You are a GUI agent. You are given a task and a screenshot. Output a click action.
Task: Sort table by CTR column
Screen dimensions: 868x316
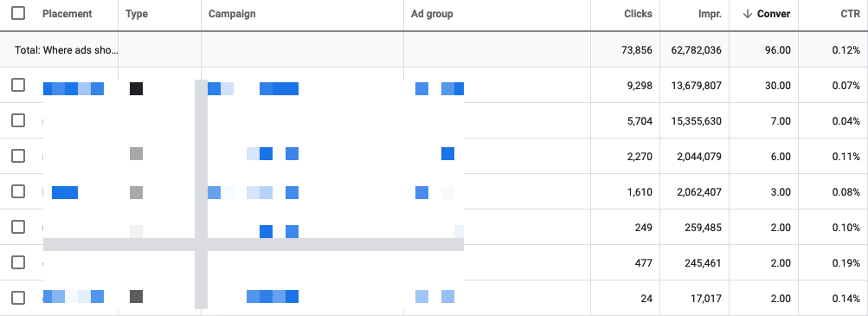(851, 14)
